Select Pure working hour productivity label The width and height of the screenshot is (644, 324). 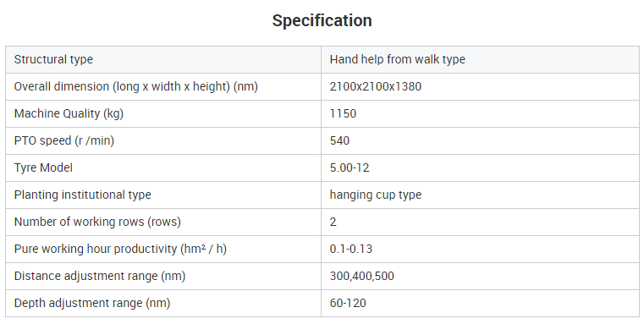pyautogui.click(x=120, y=249)
